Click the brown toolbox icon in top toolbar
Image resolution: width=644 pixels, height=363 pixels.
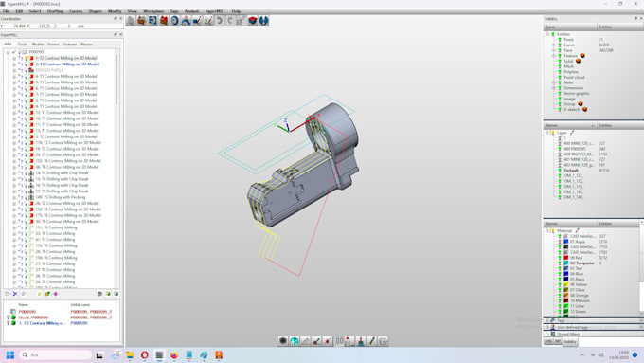(x=142, y=21)
